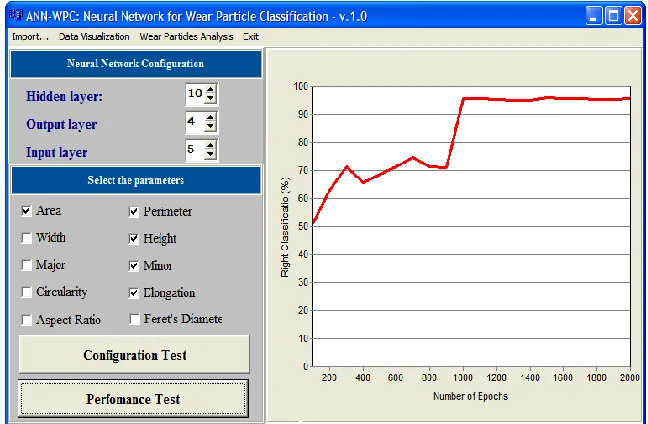This screenshot has width=648, height=424.
Task: Decrease the Input layer value
Action: click(210, 155)
